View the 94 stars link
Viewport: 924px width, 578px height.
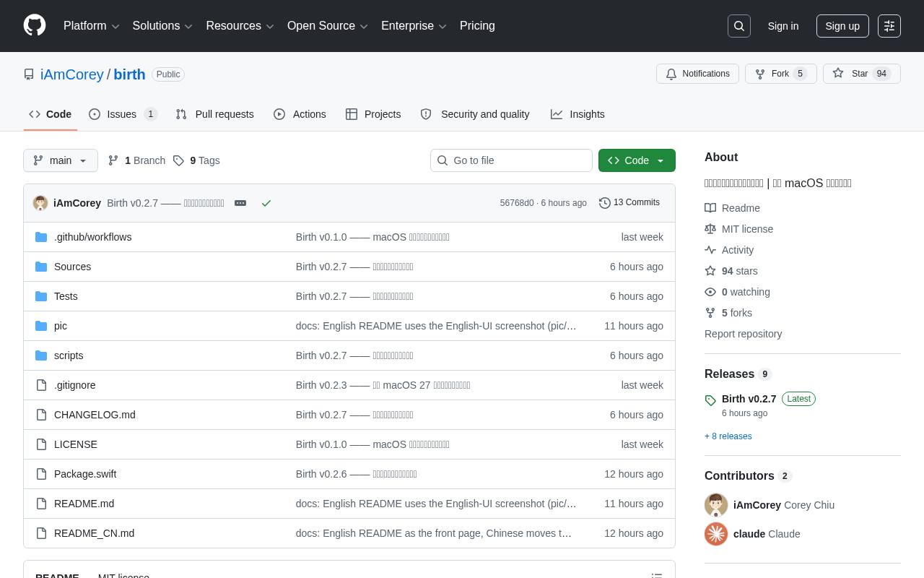731,271
